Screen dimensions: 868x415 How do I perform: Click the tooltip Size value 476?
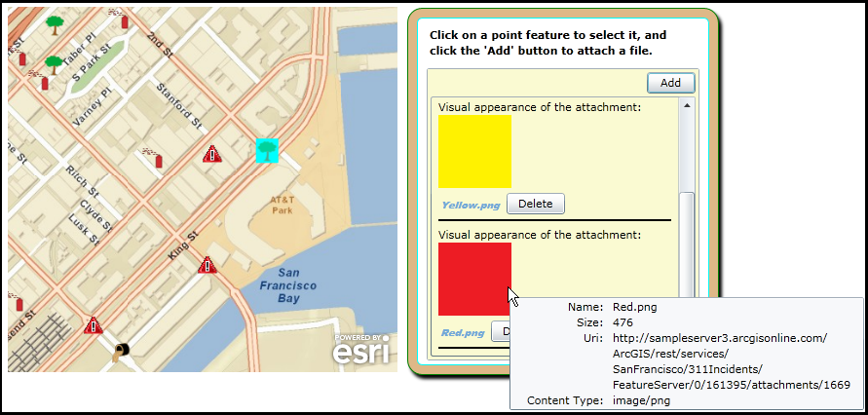click(x=623, y=322)
